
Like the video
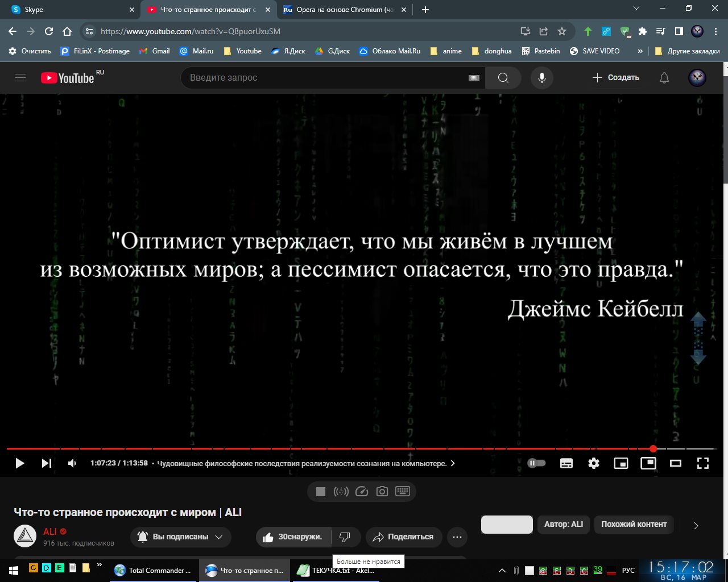[293, 537]
